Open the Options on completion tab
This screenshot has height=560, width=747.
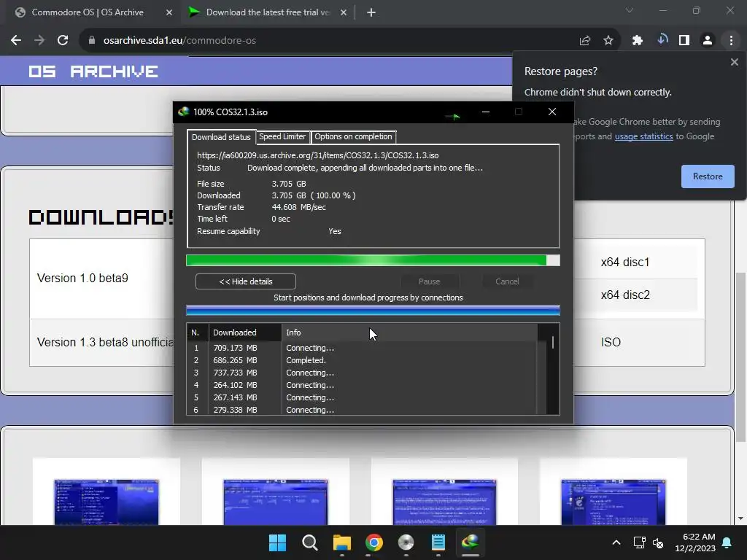[x=353, y=136]
